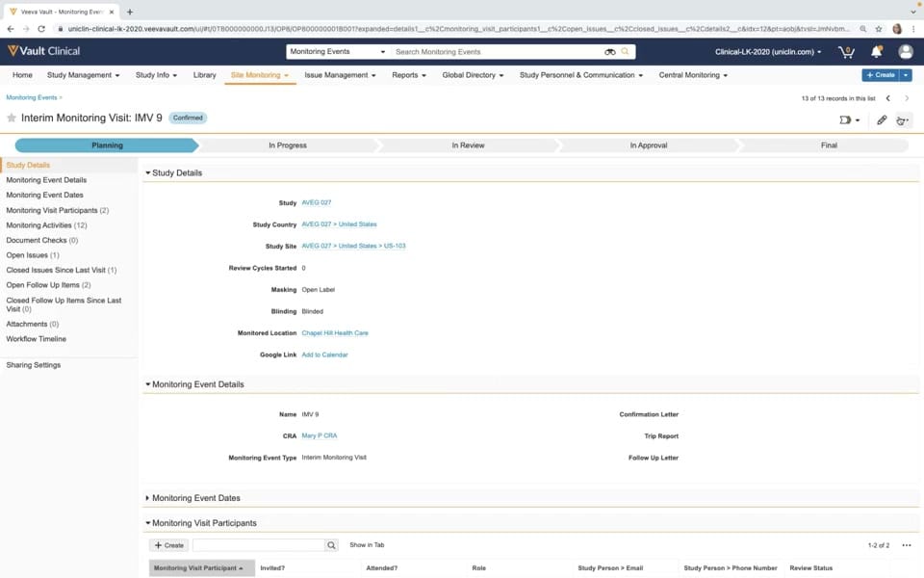Viewport: 924px width, 578px height.
Task: Click the Search Monitoring Events field
Action: click(497, 52)
